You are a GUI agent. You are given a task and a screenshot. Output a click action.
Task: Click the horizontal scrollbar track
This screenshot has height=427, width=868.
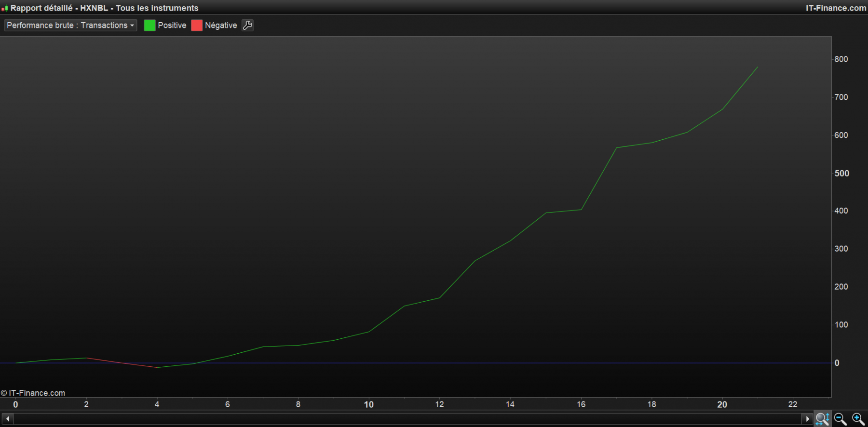tap(407, 419)
